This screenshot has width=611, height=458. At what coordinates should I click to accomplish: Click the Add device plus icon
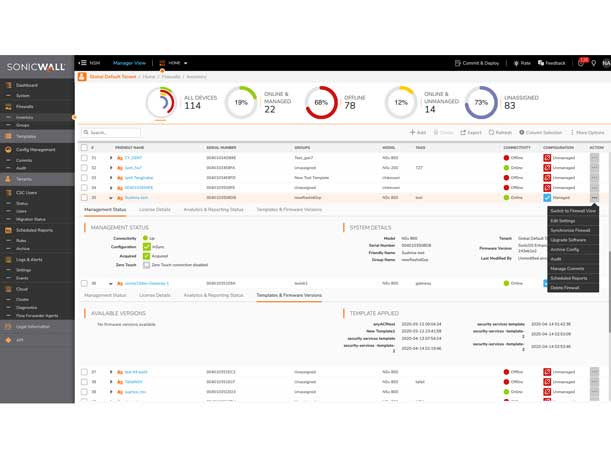click(412, 132)
